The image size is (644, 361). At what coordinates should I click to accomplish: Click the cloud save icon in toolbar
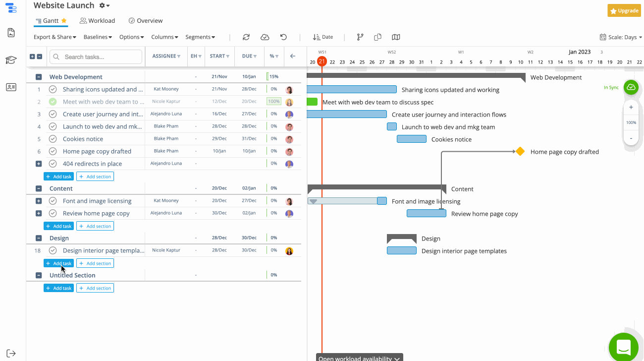[x=265, y=37]
